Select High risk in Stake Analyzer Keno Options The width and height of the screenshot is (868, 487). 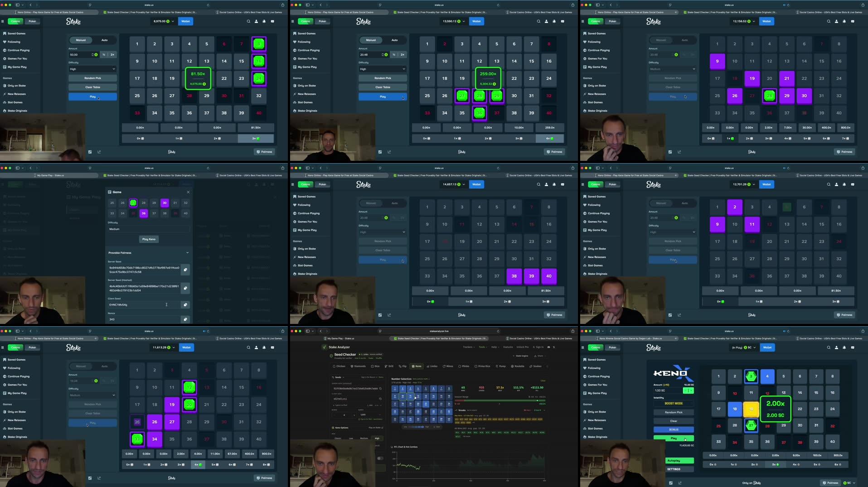point(377,439)
